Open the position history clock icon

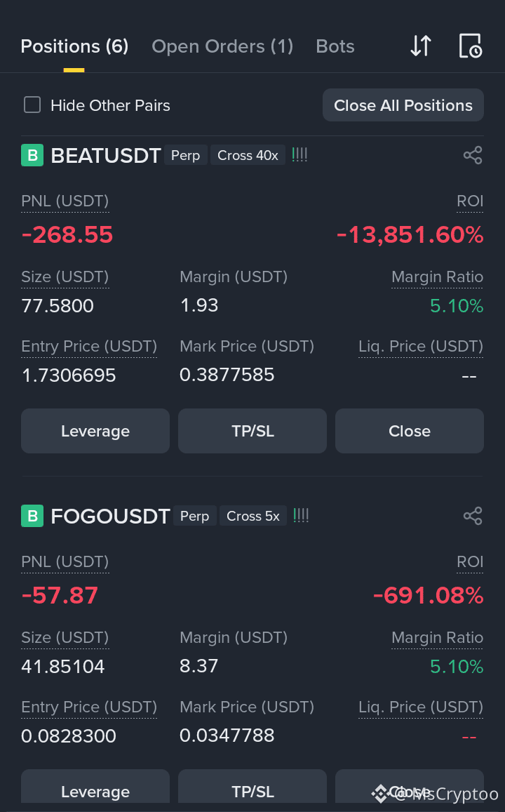click(x=471, y=46)
